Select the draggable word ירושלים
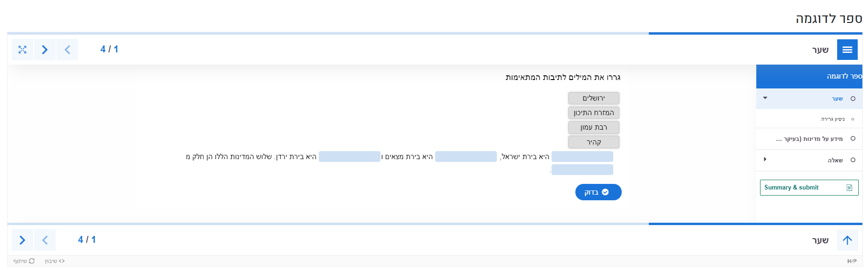The image size is (868, 270). [x=594, y=98]
